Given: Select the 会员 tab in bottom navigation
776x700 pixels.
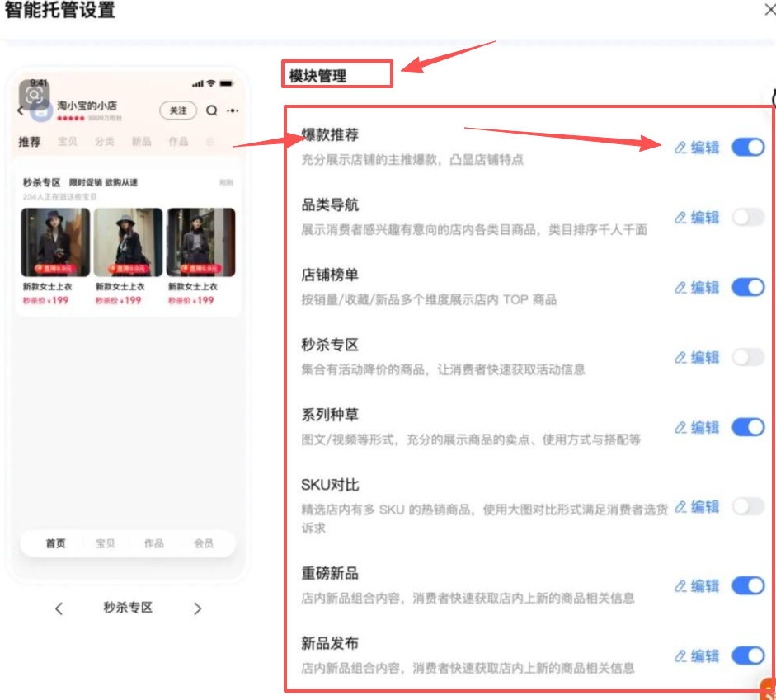Looking at the screenshot, I should click(203, 543).
